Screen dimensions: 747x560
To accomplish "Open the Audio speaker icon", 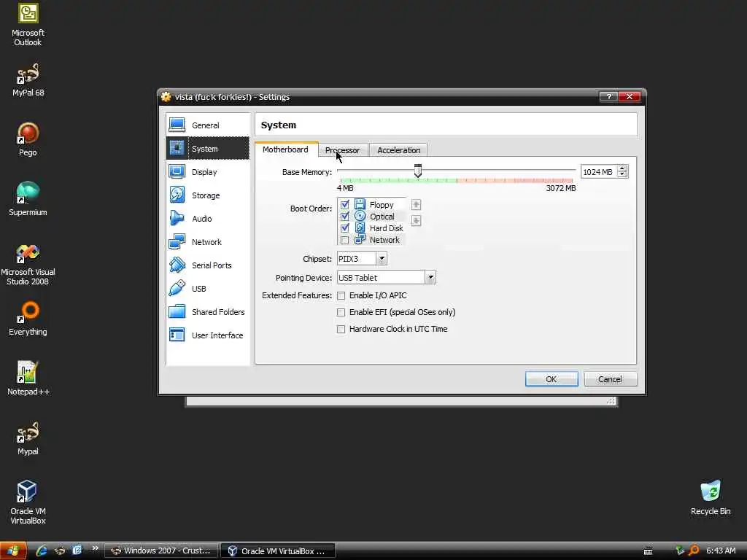I will [x=177, y=219].
